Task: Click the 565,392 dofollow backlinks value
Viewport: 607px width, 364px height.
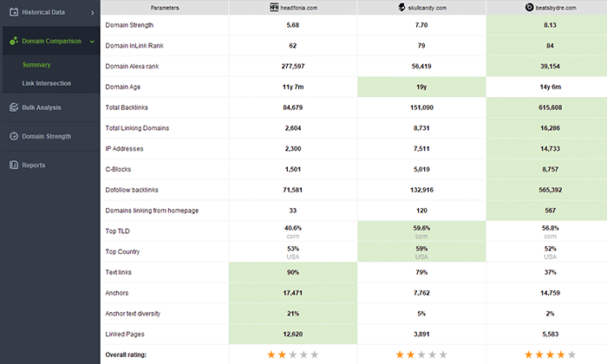Action: coord(550,190)
